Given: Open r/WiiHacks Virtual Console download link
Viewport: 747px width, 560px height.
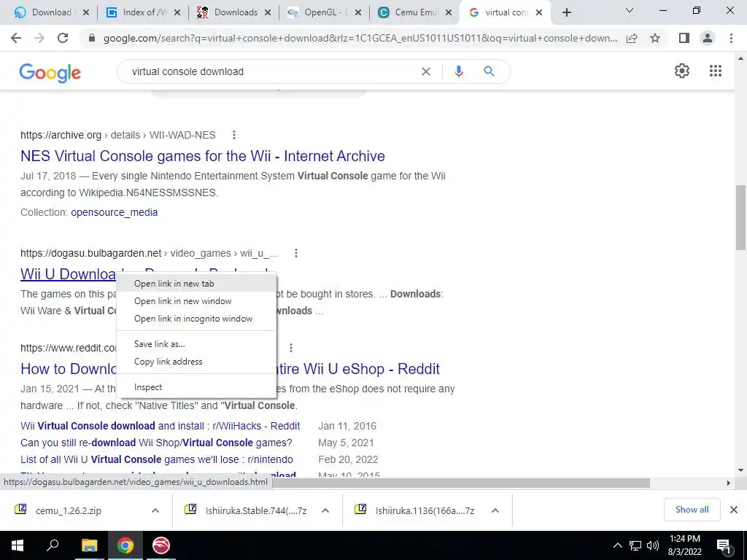Looking at the screenshot, I should click(160, 426).
